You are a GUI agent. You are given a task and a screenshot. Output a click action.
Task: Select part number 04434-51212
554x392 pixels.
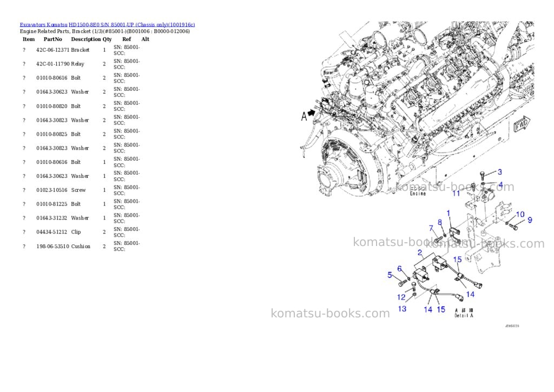pos(51,232)
